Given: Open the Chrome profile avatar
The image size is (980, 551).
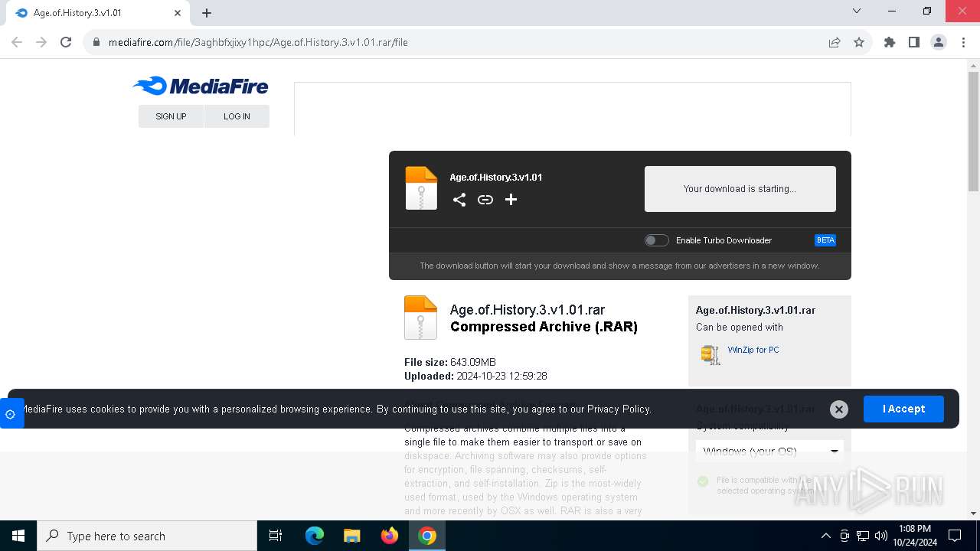Looking at the screenshot, I should point(939,42).
